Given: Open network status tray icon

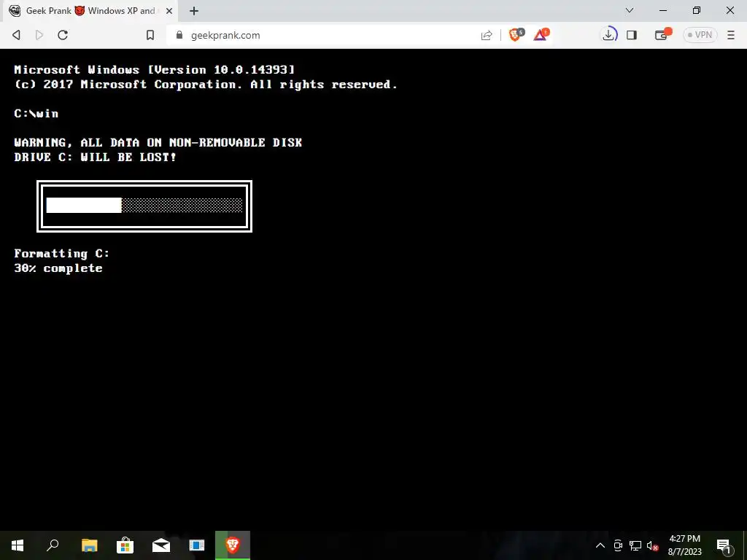Looking at the screenshot, I should click(x=635, y=545).
